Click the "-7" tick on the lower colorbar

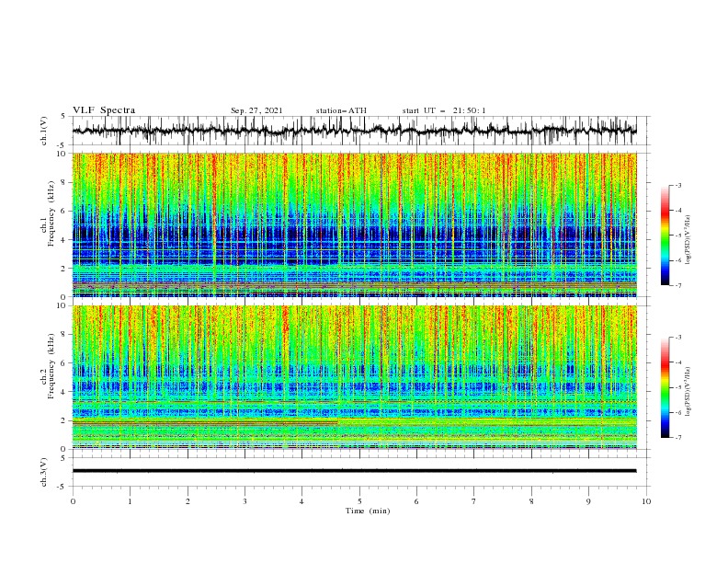coord(677,438)
